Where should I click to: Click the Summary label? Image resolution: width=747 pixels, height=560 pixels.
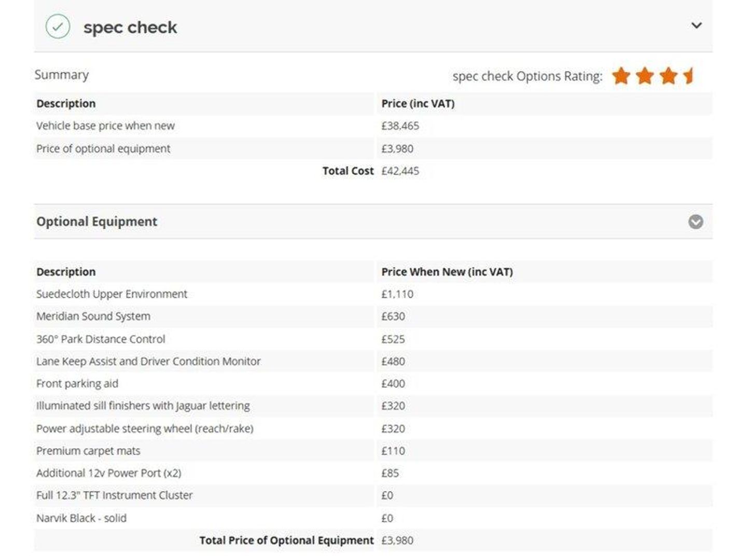[61, 75]
